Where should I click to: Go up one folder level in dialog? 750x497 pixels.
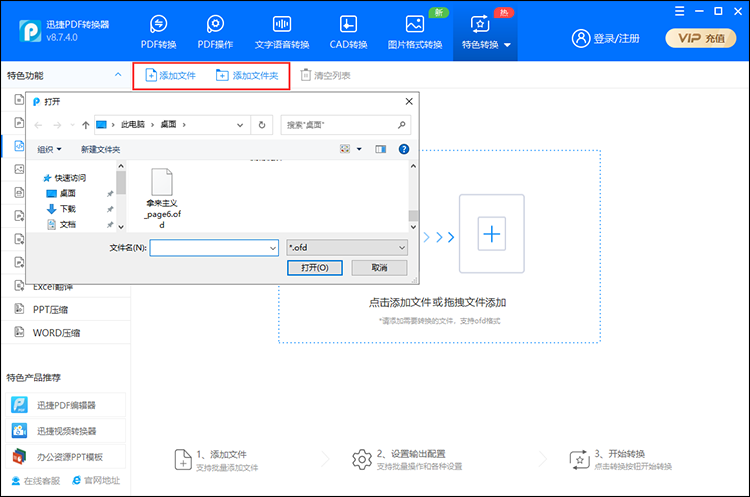pyautogui.click(x=86, y=125)
